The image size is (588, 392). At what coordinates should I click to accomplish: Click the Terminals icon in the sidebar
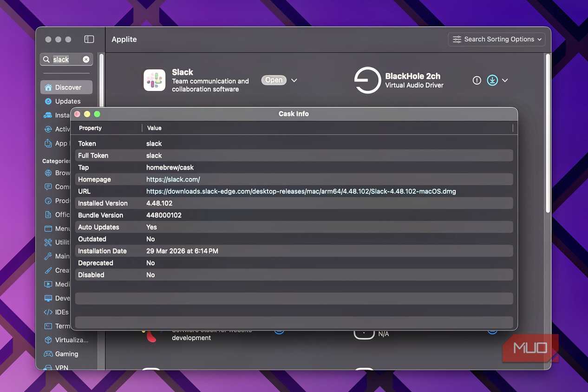(48, 326)
